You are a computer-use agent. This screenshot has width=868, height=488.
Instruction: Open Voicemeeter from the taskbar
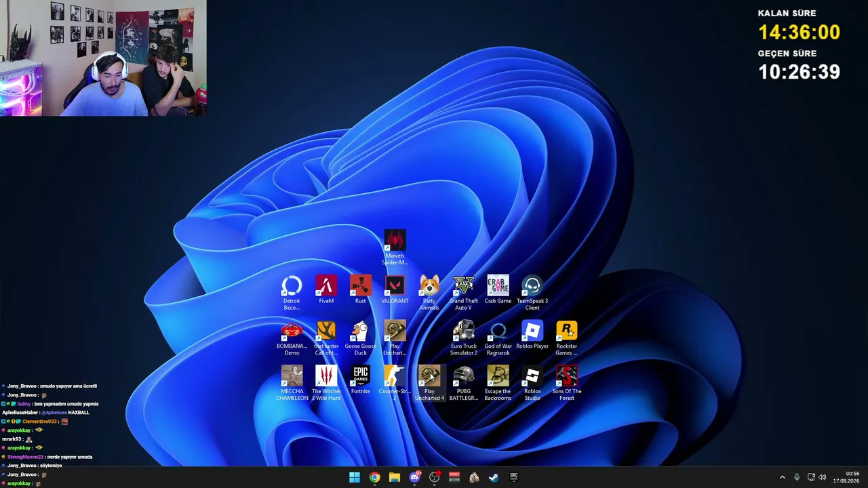454,477
